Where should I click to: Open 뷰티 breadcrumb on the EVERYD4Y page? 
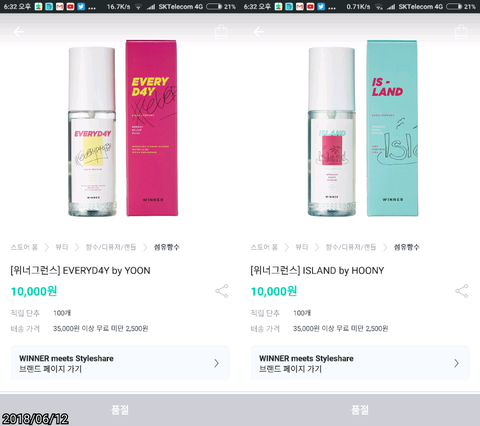[62, 247]
